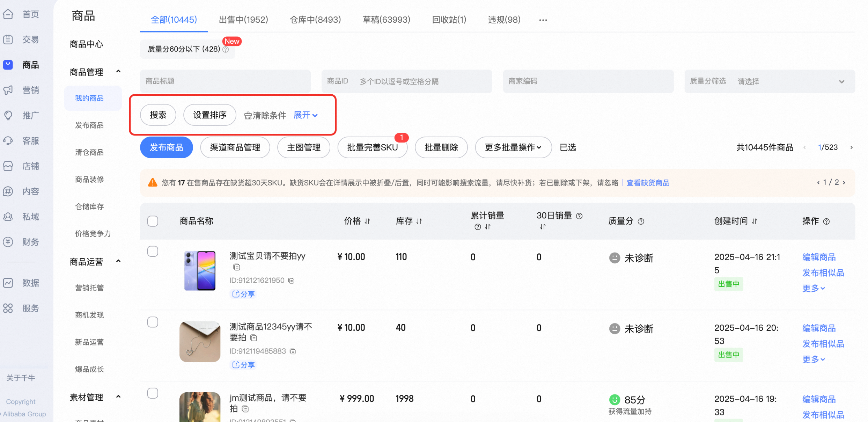Open the 私域 people icon
The height and width of the screenshot is (422, 868).
pyautogui.click(x=8, y=217)
